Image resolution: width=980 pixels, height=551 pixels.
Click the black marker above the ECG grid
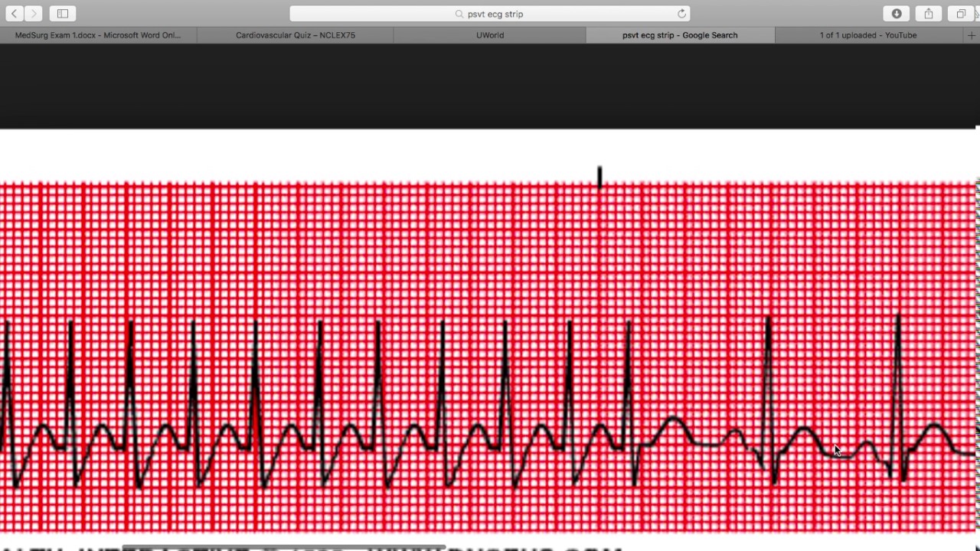pos(599,177)
